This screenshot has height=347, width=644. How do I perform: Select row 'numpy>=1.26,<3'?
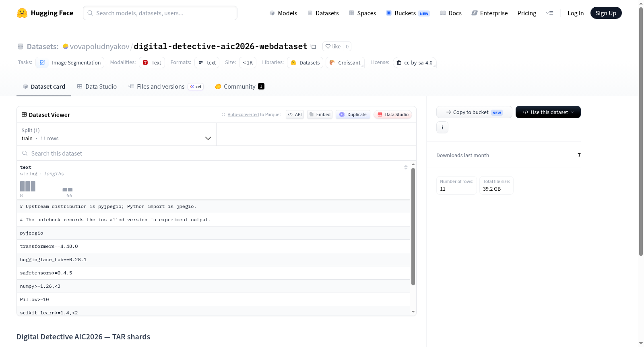click(x=213, y=286)
